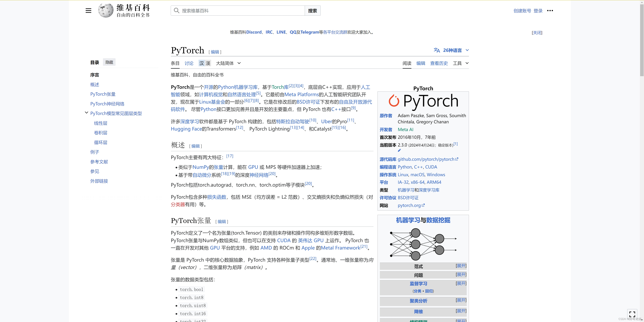The width and height of the screenshot is (644, 322).
Task: Click the 搜索 search button
Action: (x=312, y=11)
